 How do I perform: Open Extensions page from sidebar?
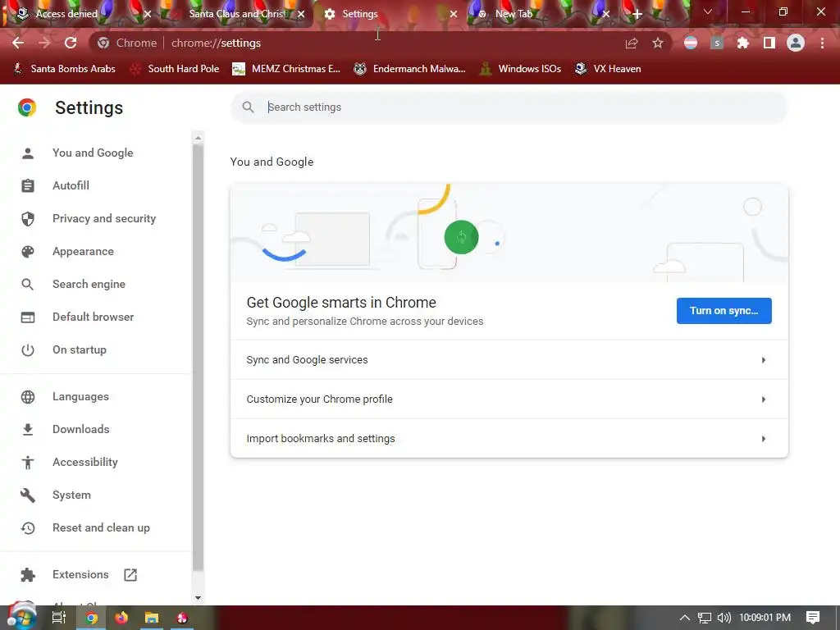(x=80, y=574)
